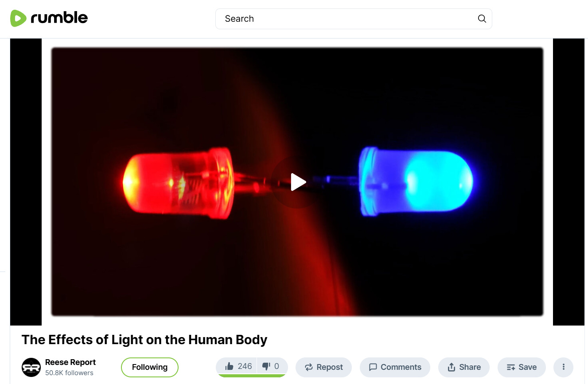Play the video with the center play button

click(298, 182)
